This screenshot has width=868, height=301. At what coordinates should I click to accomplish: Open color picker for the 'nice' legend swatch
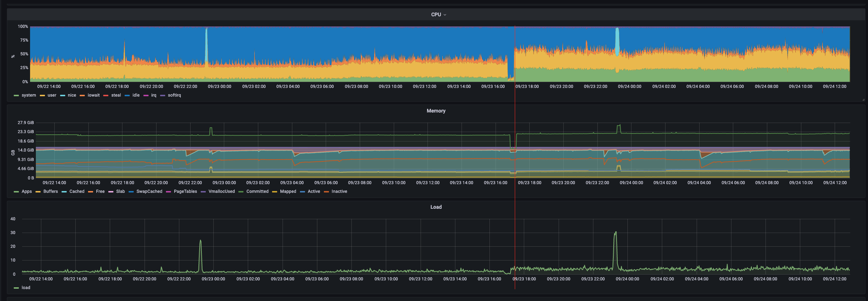tap(63, 96)
